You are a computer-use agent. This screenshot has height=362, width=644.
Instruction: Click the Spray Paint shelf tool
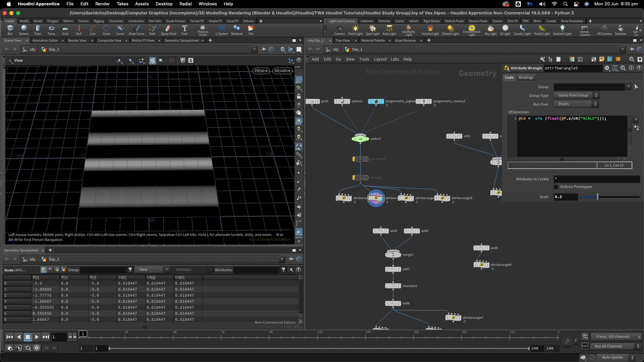click(168, 29)
